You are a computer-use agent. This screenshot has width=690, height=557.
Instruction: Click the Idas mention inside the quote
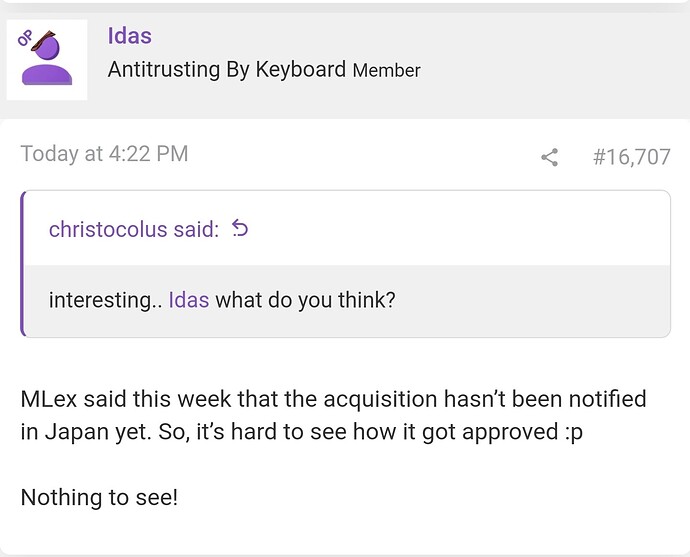[x=189, y=300]
